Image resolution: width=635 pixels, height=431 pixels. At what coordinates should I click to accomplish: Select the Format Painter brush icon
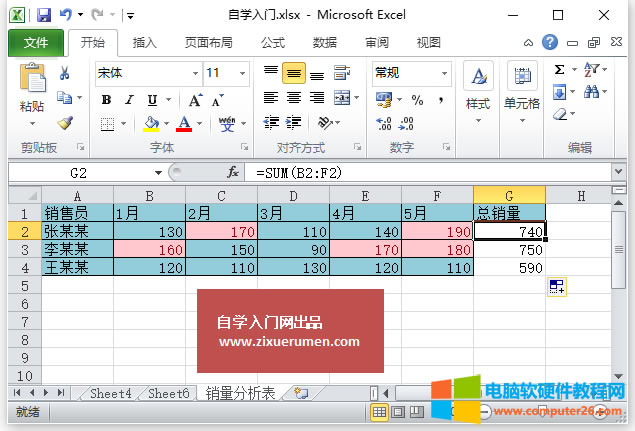pos(65,123)
